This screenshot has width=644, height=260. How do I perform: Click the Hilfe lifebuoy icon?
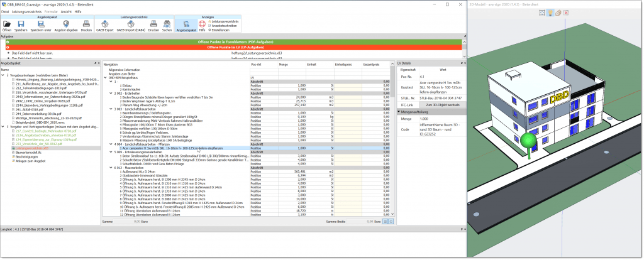click(202, 24)
